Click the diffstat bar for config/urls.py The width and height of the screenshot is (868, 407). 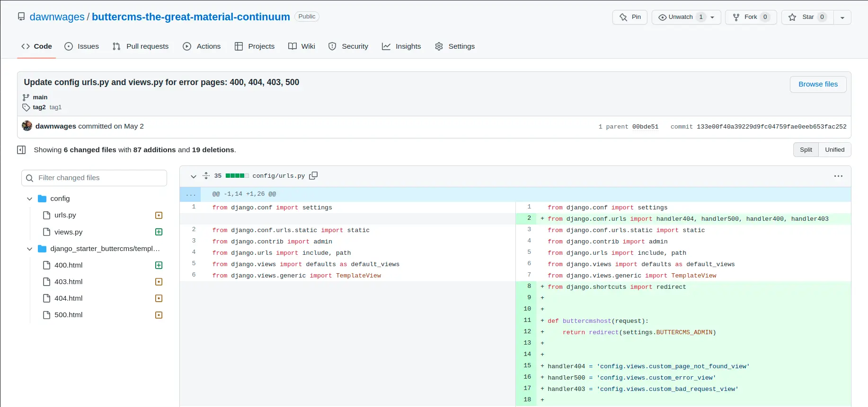pos(237,176)
